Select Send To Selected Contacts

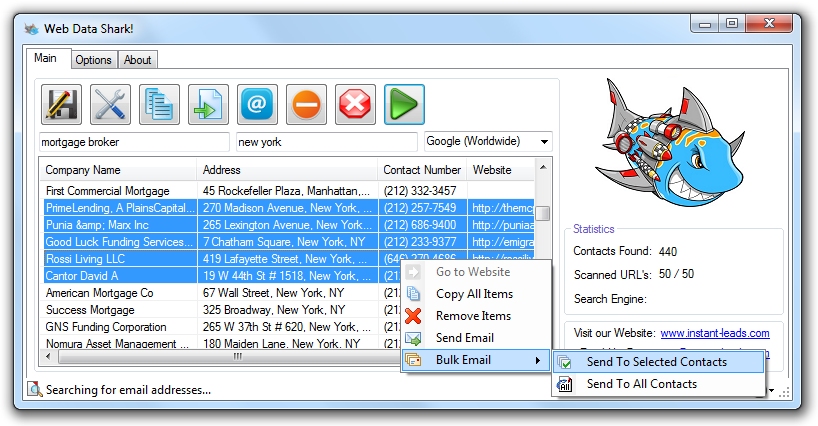tap(658, 362)
